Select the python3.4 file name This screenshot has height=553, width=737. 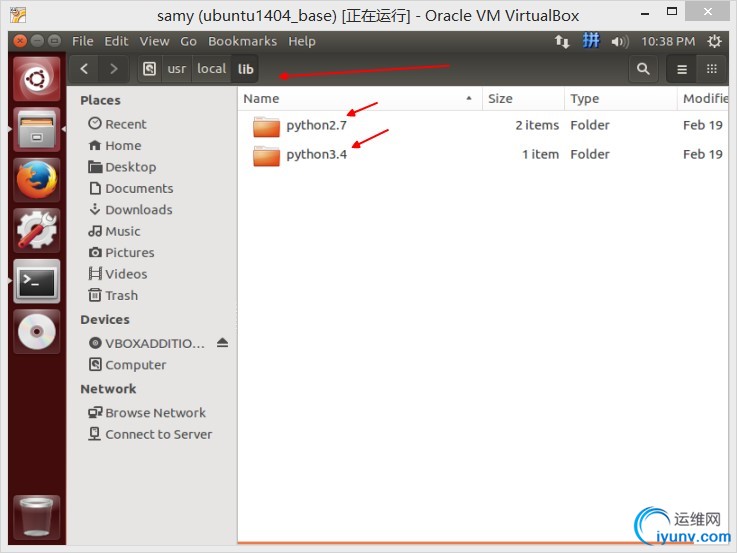[316, 155]
